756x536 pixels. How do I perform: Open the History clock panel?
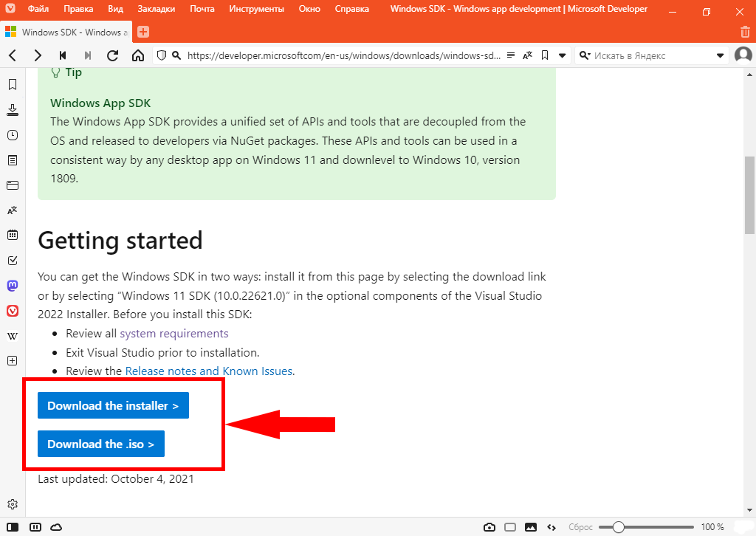tap(12, 135)
